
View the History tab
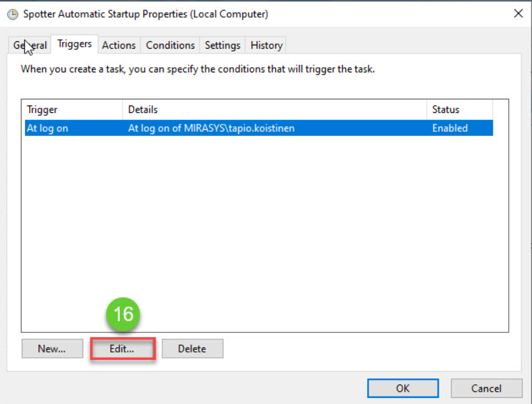tap(266, 45)
